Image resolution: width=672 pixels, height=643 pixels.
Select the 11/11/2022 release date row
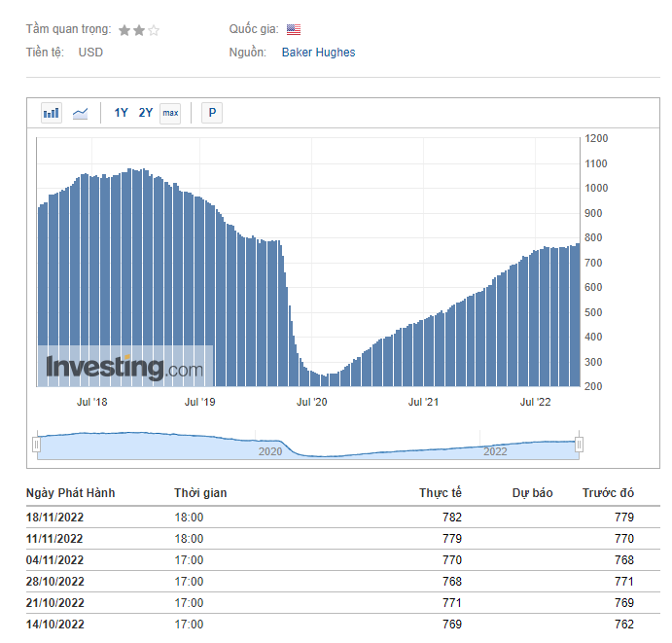[343, 539]
